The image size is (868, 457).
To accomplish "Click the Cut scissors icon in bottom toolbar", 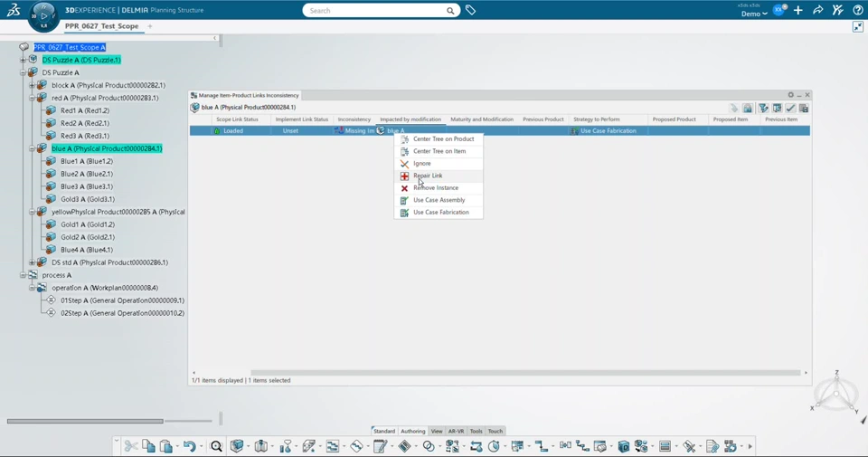I will [131, 446].
